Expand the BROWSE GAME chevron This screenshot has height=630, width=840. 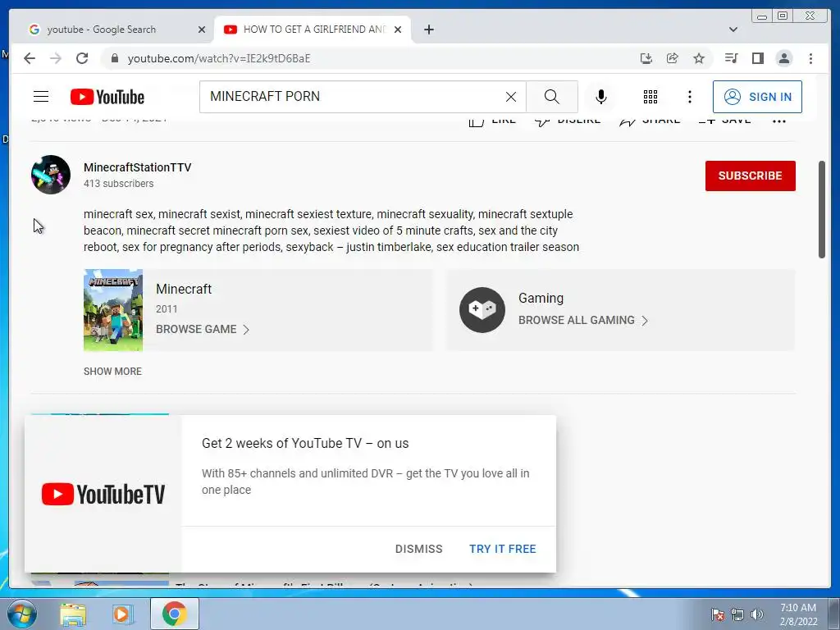[246, 330]
